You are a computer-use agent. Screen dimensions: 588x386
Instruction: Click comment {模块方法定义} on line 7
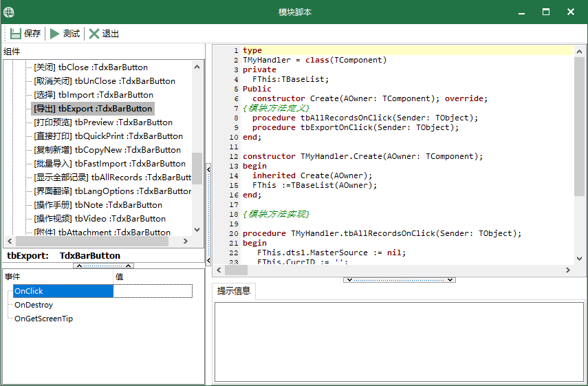[x=276, y=108]
